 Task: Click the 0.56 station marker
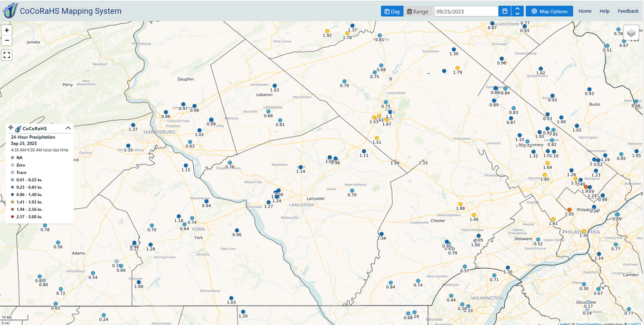pos(58,242)
